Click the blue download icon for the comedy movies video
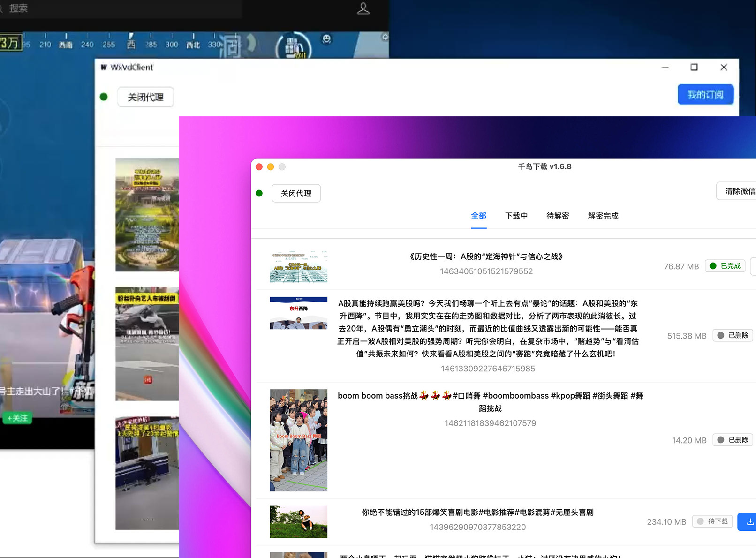This screenshot has height=558, width=756. (748, 521)
